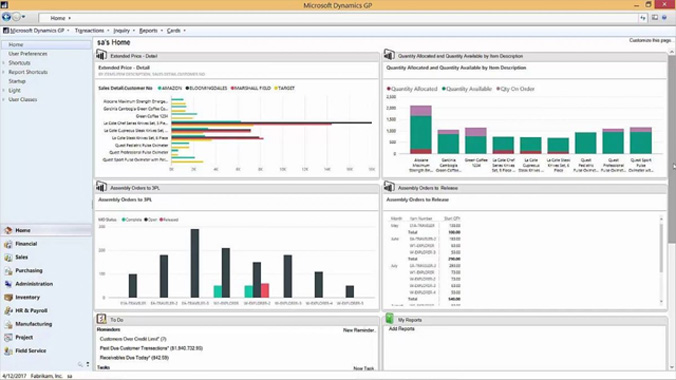Viewport: 676px width, 380px height.
Task: Click the Quantity Allocated panel header icon
Action: [x=389, y=55]
